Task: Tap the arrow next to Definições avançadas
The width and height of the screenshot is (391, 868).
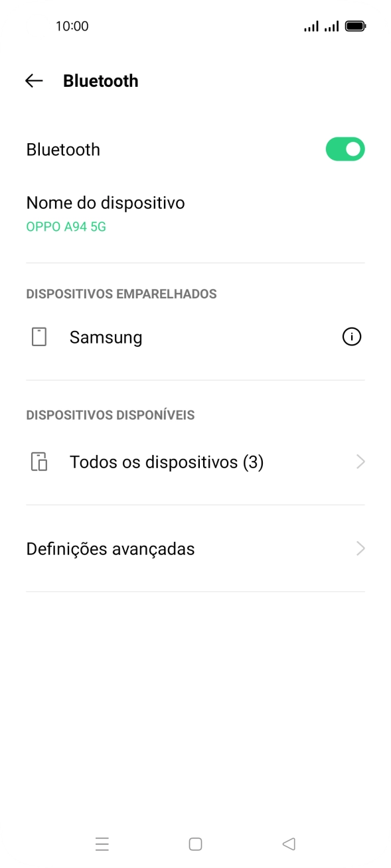Action: 360,548
